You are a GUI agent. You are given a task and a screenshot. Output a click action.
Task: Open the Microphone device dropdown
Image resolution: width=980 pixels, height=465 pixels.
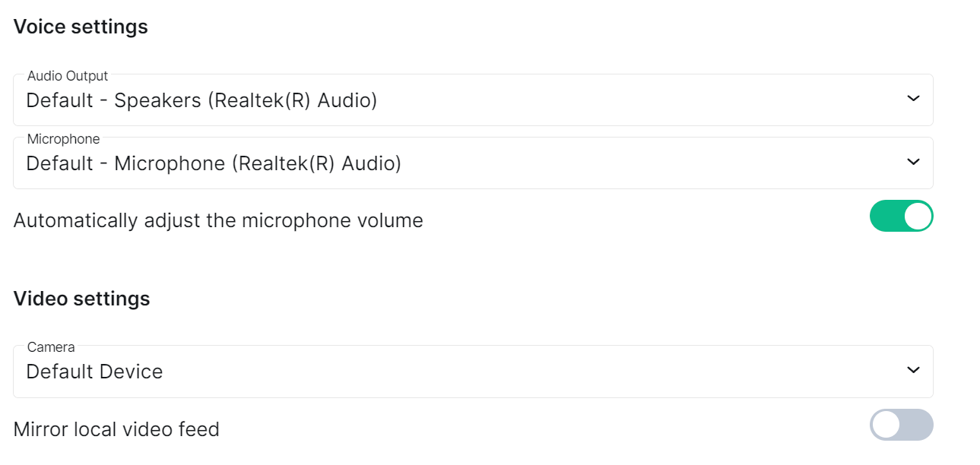473,163
